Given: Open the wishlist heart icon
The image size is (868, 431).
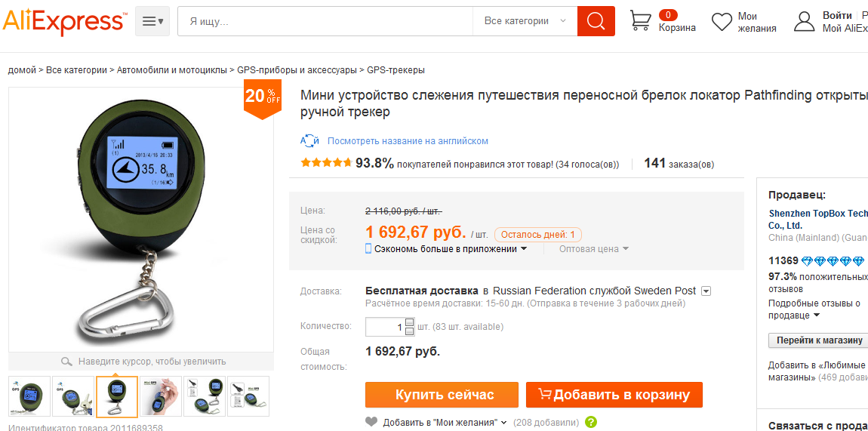Looking at the screenshot, I should click(722, 21).
